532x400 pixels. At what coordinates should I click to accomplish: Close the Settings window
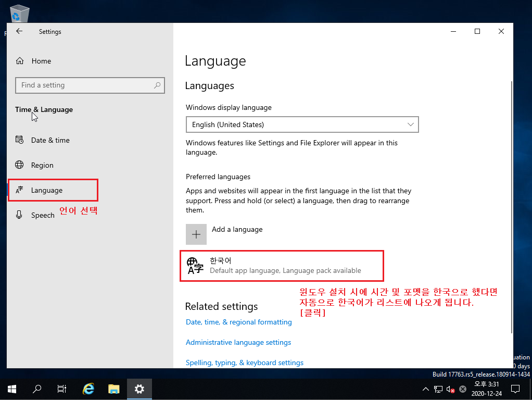pyautogui.click(x=501, y=31)
